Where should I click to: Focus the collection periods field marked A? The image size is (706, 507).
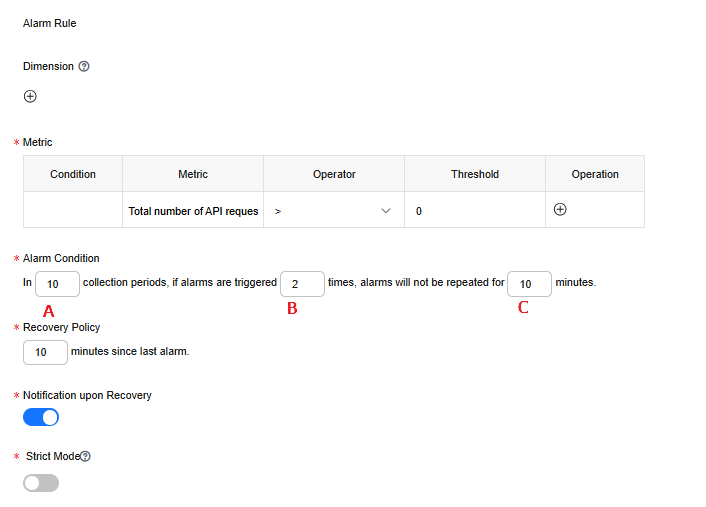pos(57,284)
